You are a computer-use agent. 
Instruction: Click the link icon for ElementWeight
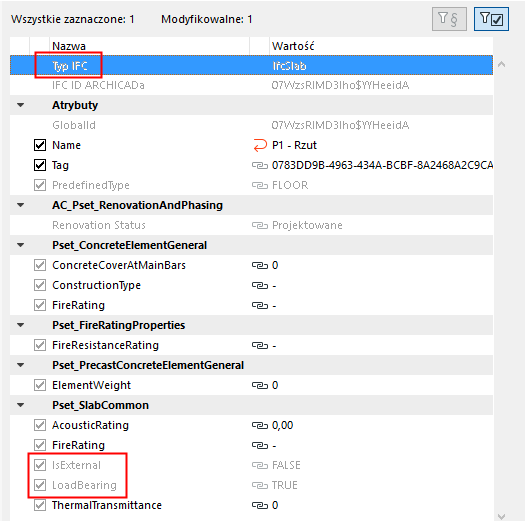click(260, 385)
